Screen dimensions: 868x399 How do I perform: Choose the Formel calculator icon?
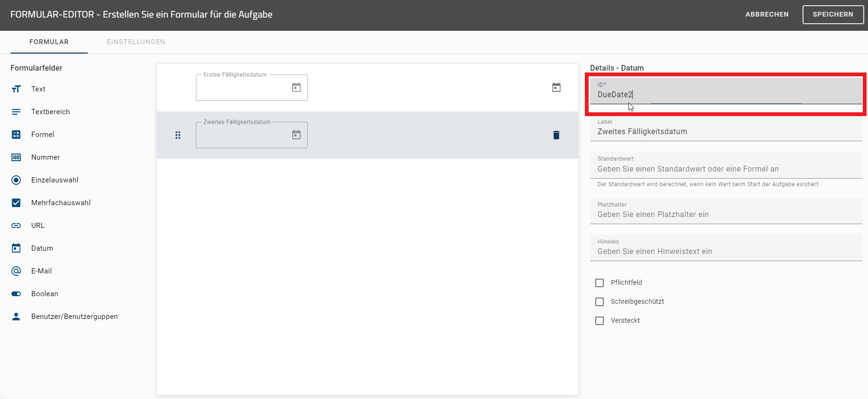point(16,135)
